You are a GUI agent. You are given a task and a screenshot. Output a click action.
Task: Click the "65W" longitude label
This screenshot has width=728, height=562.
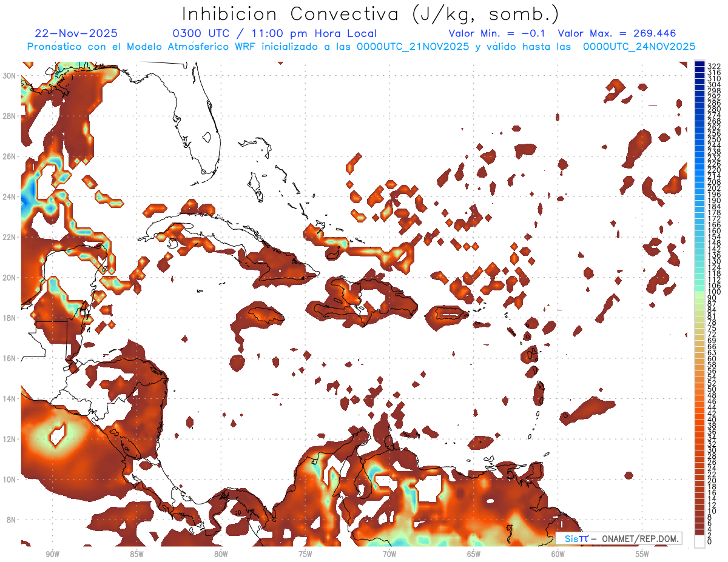coord(474,554)
